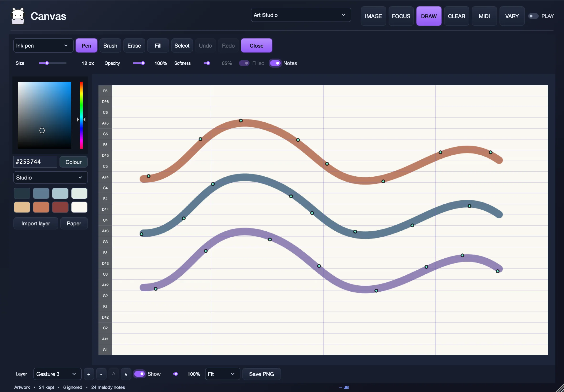The width and height of the screenshot is (564, 392).
Task: Activate the Select tool
Action: tap(182, 46)
